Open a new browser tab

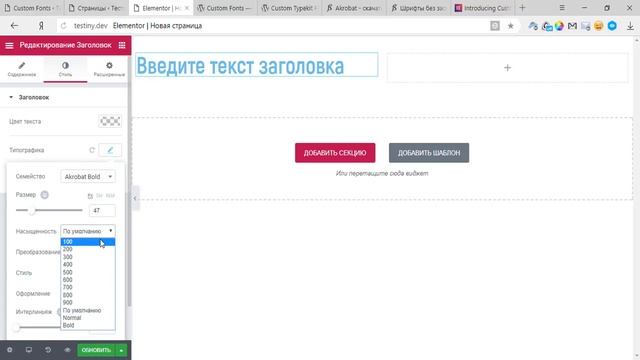point(522,8)
